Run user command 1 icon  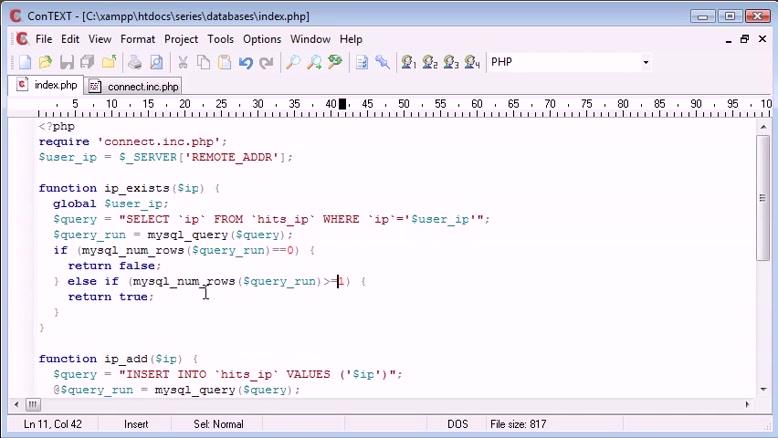[x=408, y=63]
